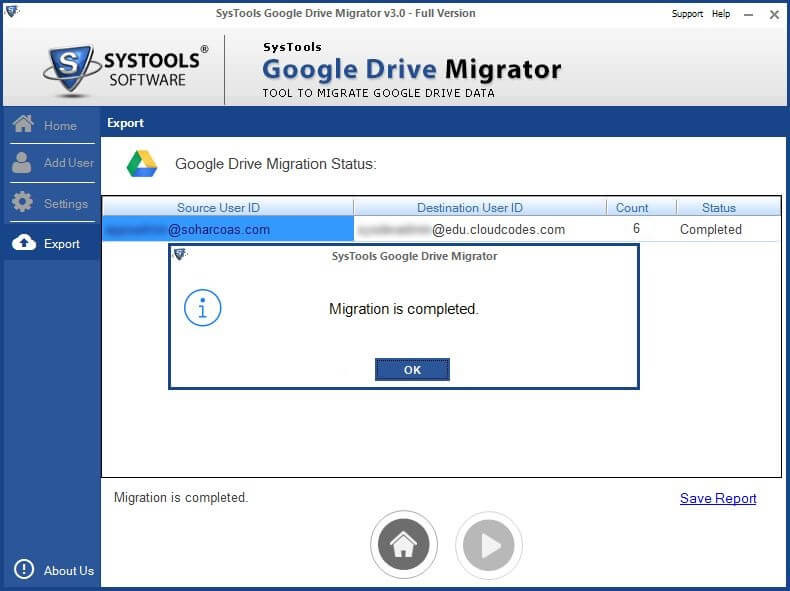Click the bottom 'Migration is completed.' status text
This screenshot has width=790, height=591.
[181, 497]
